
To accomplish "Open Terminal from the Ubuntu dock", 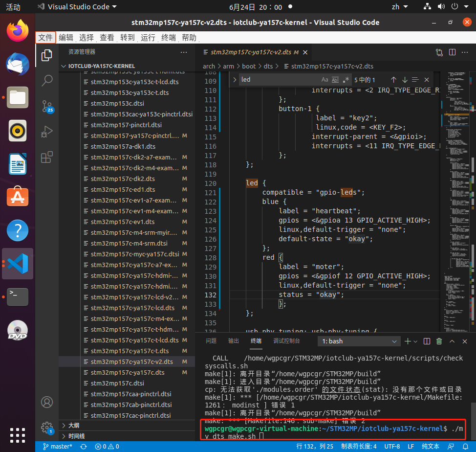I will pos(18,296).
